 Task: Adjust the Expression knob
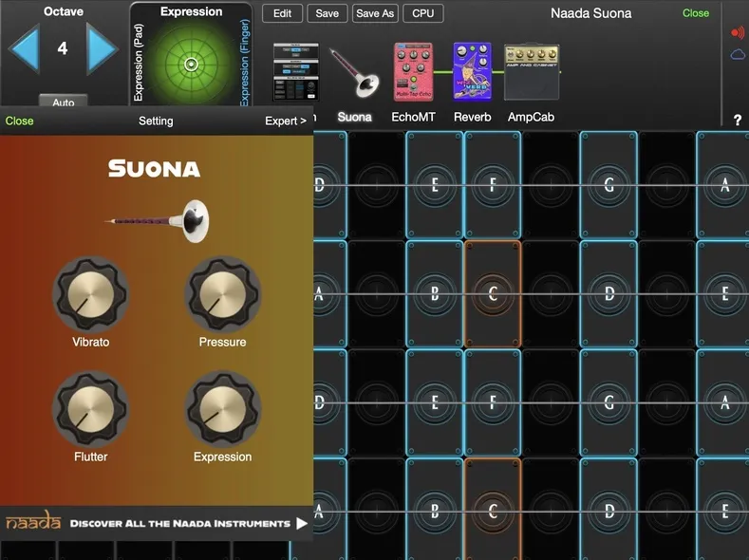(222, 409)
